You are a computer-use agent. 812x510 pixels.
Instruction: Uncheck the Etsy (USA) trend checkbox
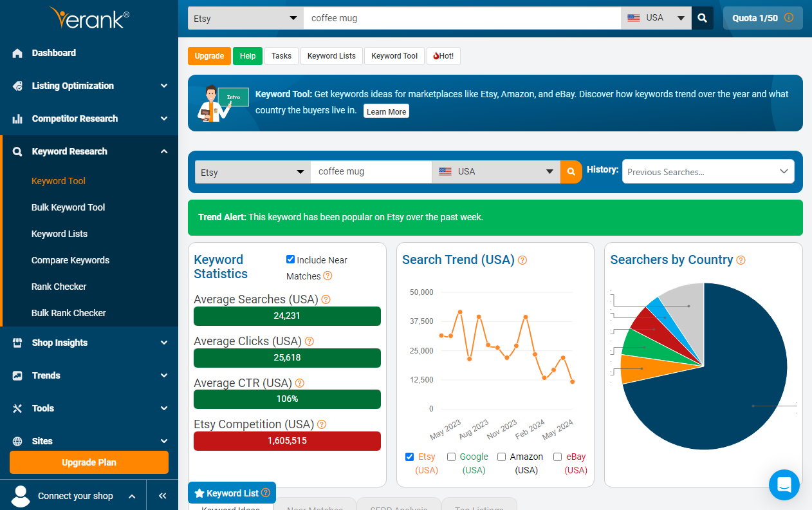[x=410, y=457]
